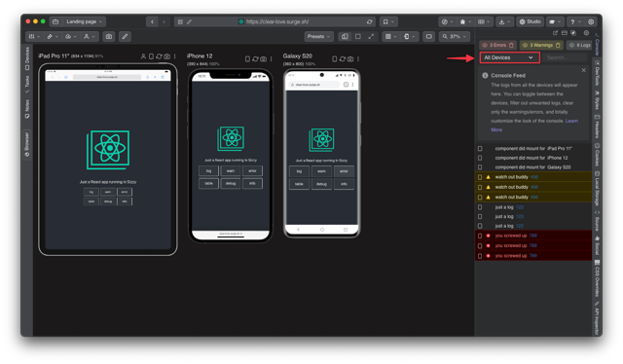The image size is (623, 364).
Task: Rotate the Galaxy S20 device
Action: click(335, 58)
